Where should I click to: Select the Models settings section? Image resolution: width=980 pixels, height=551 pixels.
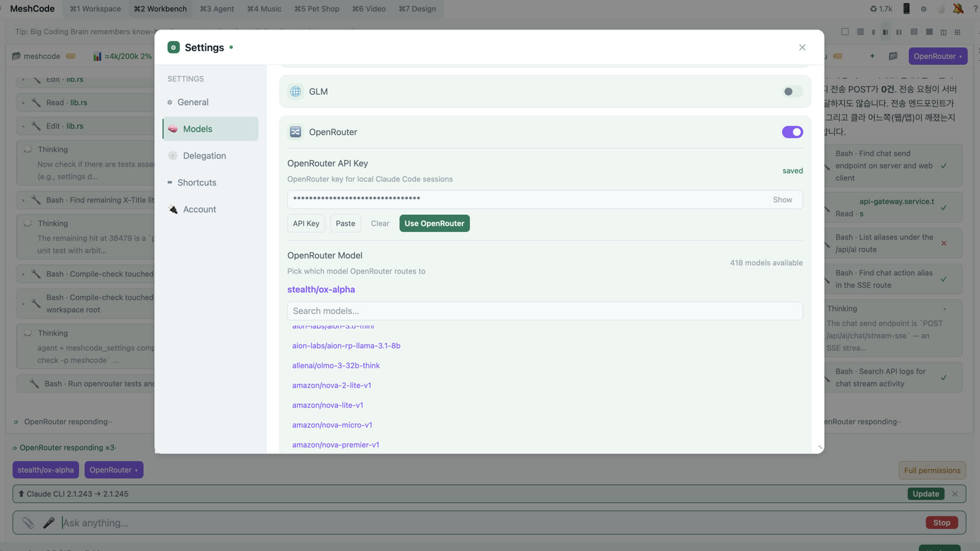pyautogui.click(x=211, y=129)
